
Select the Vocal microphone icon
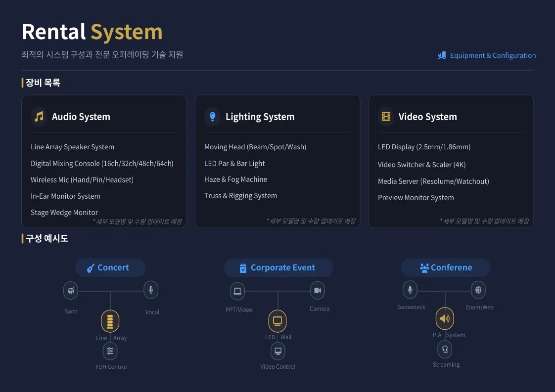[x=151, y=290]
